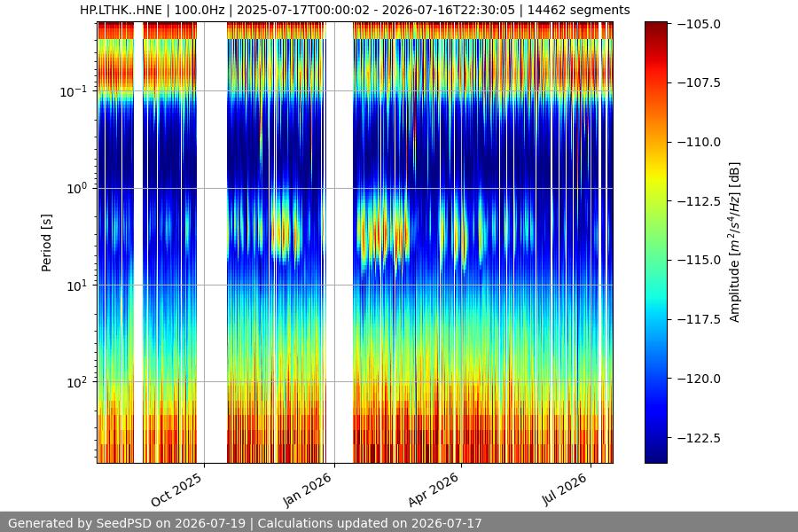Click the -112.5 colorbar tick label
The width and height of the screenshot is (798, 532).
pos(699,201)
